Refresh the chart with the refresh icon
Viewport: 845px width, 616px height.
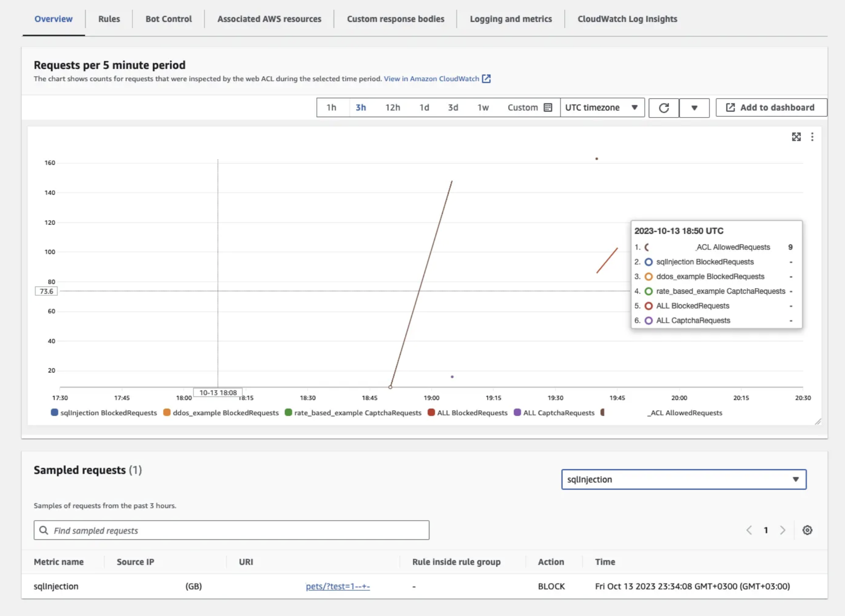664,108
